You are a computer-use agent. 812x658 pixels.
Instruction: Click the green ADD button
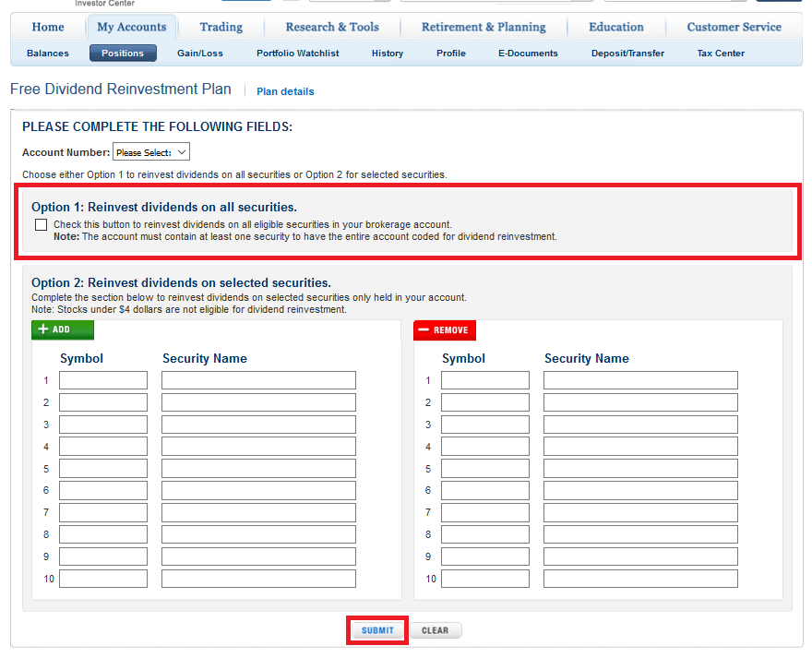pos(63,329)
